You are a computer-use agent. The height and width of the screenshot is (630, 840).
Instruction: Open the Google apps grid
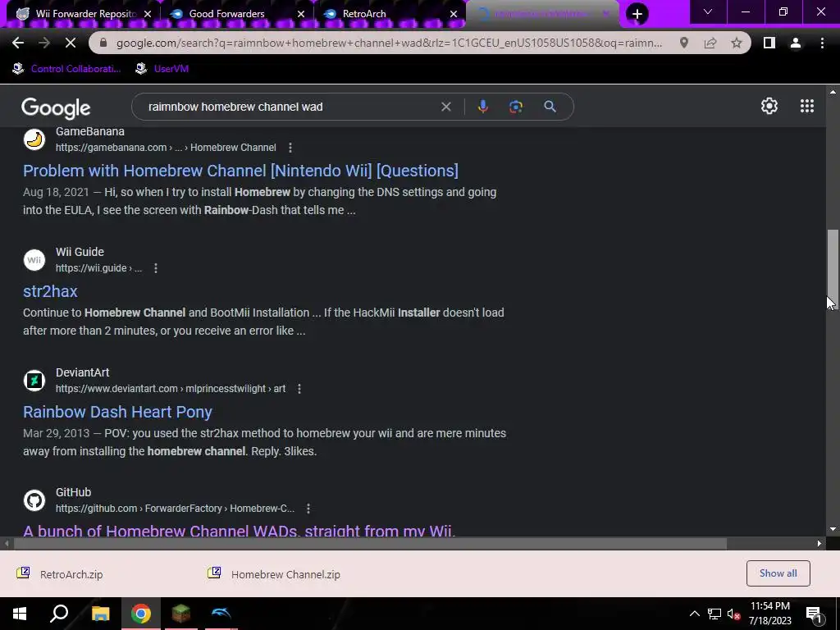coord(807,106)
